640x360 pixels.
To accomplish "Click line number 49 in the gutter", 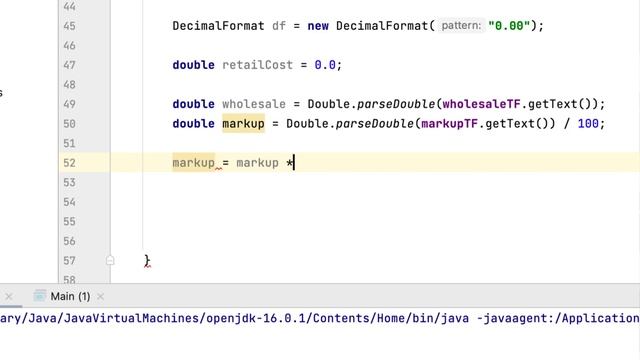I will 69,104.
